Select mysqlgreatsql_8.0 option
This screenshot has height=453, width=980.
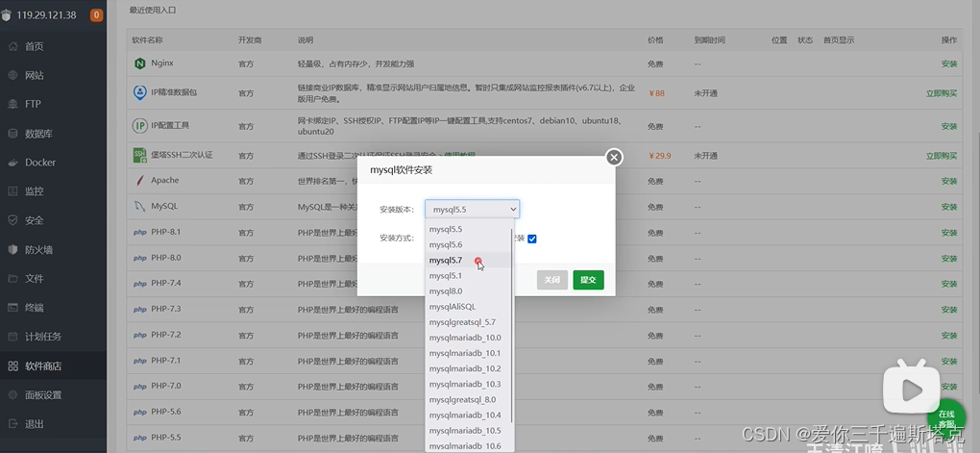469,399
